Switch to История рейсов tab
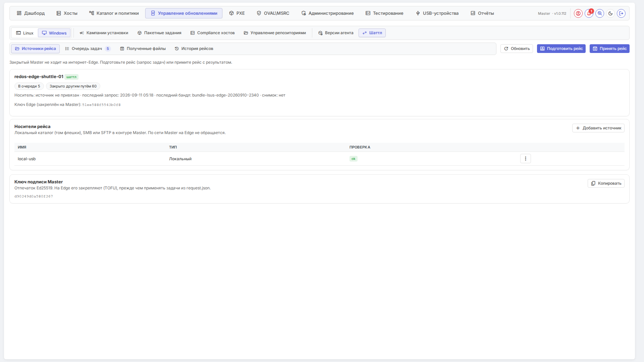The width and height of the screenshot is (644, 362). [x=194, y=49]
